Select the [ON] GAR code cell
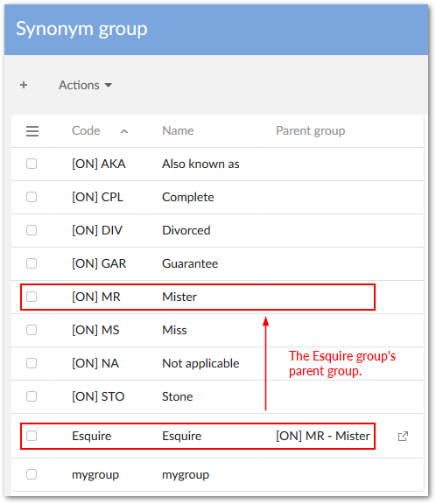Screen dimensions: 436x504 pos(99,263)
